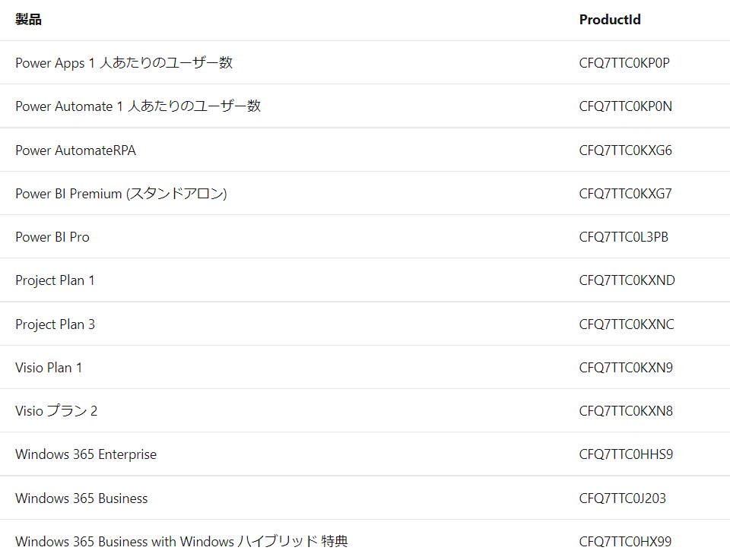The height and width of the screenshot is (560, 730).
Task: Select the Windows 365 Enterprise entry
Action: [x=86, y=454]
